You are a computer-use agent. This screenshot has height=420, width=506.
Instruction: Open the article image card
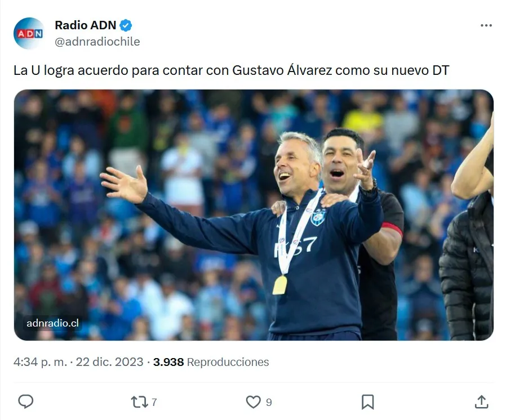pos(254,215)
